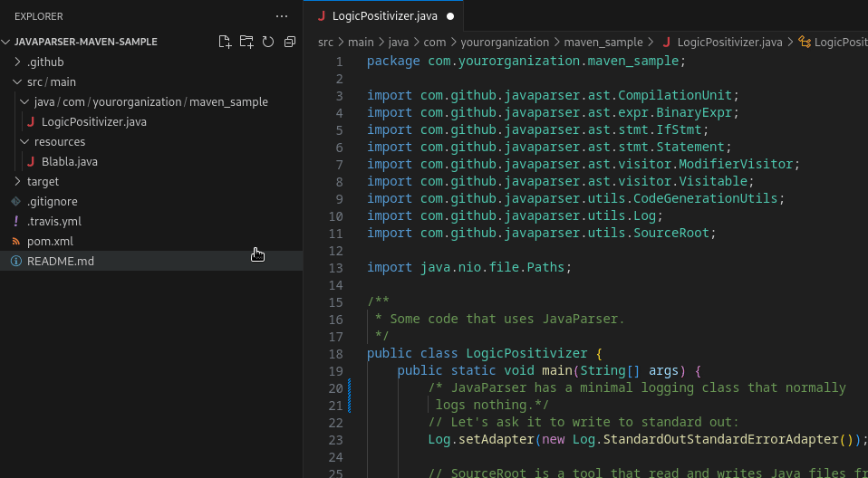Click the New File icon in Explorer
This screenshot has width=868, height=478.
[x=226, y=42]
